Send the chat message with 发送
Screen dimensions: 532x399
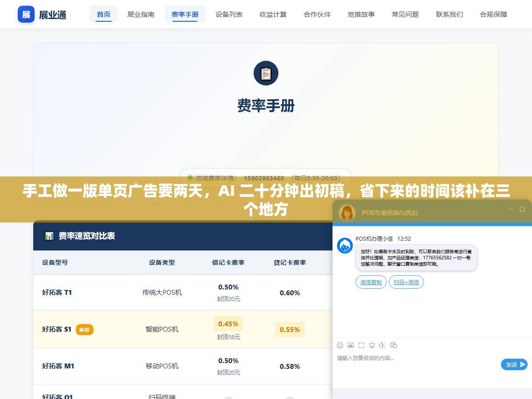click(514, 364)
